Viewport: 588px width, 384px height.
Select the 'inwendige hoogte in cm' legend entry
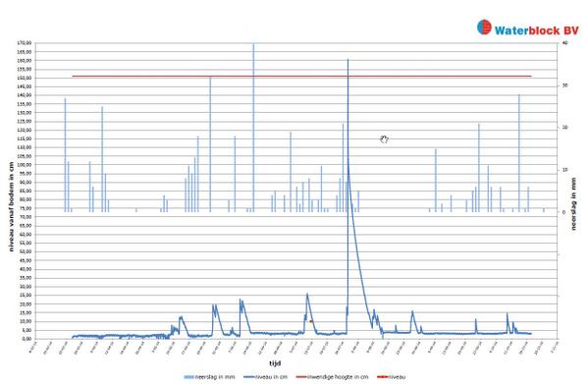(x=332, y=376)
